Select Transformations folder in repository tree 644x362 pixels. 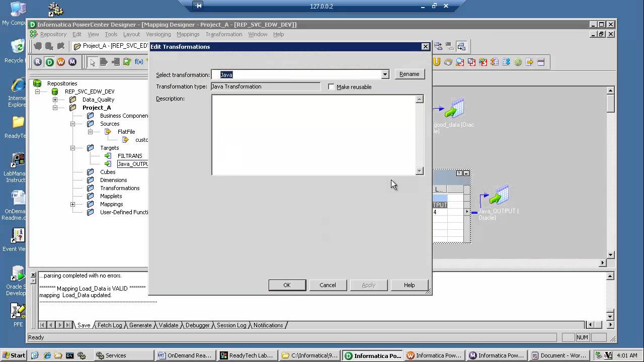[120, 188]
